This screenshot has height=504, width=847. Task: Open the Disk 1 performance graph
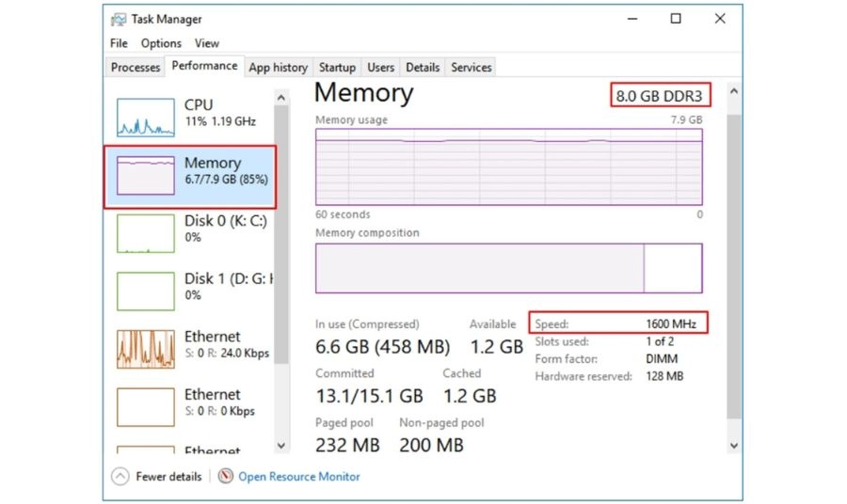(x=146, y=291)
